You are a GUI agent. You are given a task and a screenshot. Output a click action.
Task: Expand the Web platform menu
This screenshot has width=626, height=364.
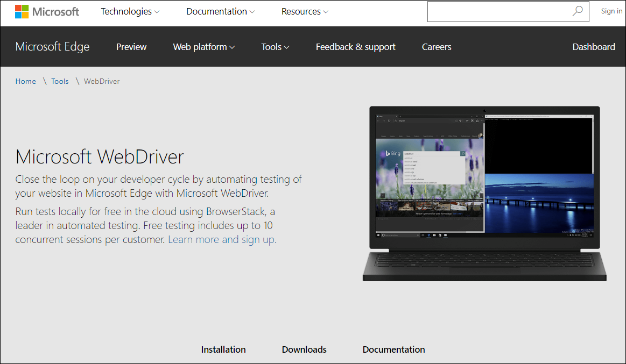tap(203, 47)
